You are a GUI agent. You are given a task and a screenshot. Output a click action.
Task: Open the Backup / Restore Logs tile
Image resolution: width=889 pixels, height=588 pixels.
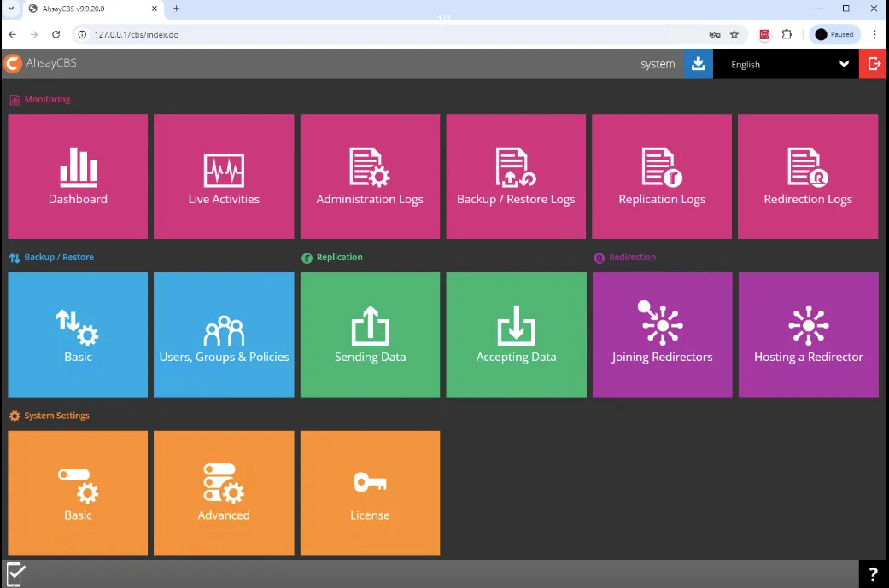516,176
